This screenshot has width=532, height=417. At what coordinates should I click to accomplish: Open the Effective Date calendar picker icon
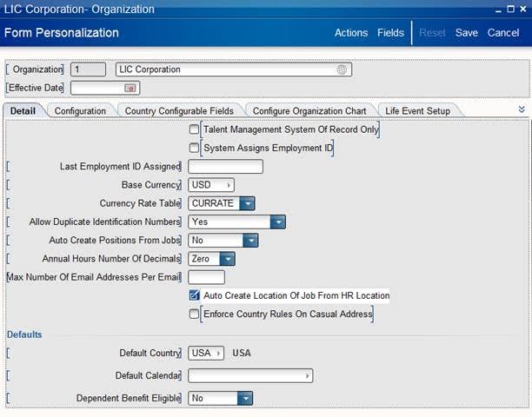(130, 88)
